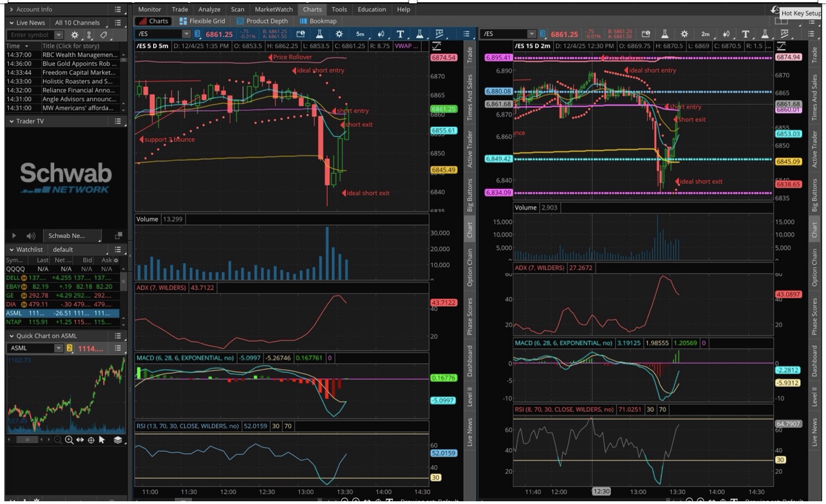Viewport: 826px width, 504px height.
Task: Click the yellow symbol link badge beside ASML
Action: pyautogui.click(x=69, y=348)
